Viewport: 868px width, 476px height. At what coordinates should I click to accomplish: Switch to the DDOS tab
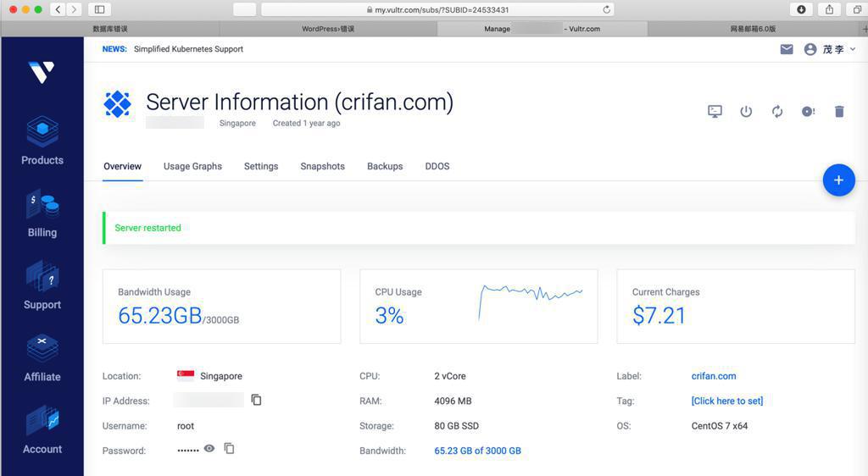[x=437, y=166]
